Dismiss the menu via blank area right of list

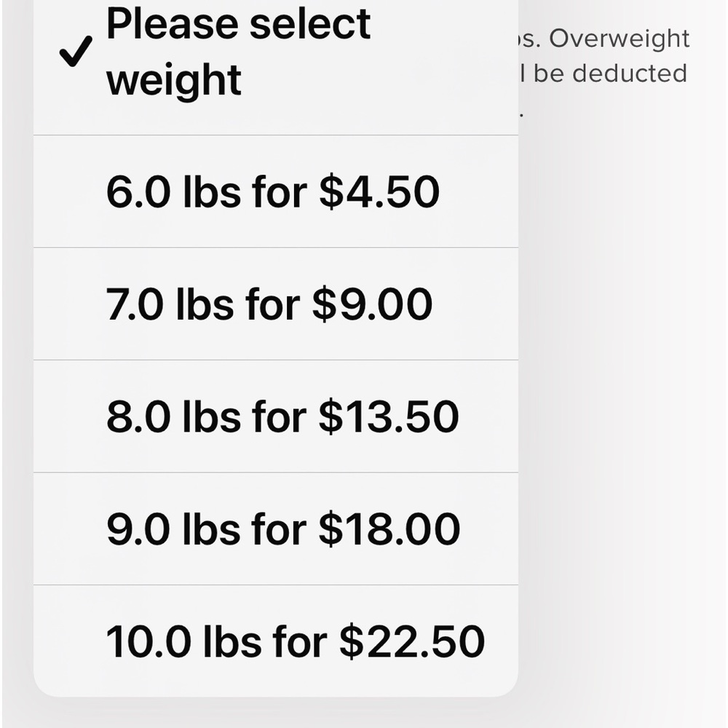point(622,371)
